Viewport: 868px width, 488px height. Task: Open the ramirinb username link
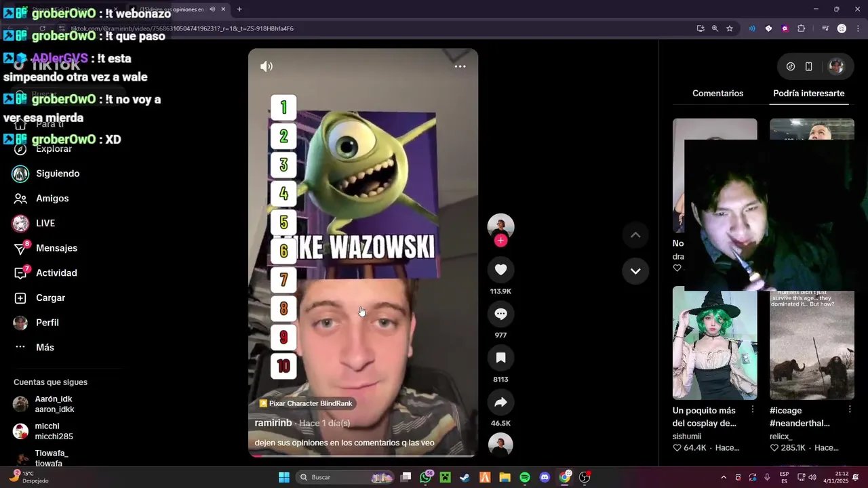pyautogui.click(x=273, y=423)
